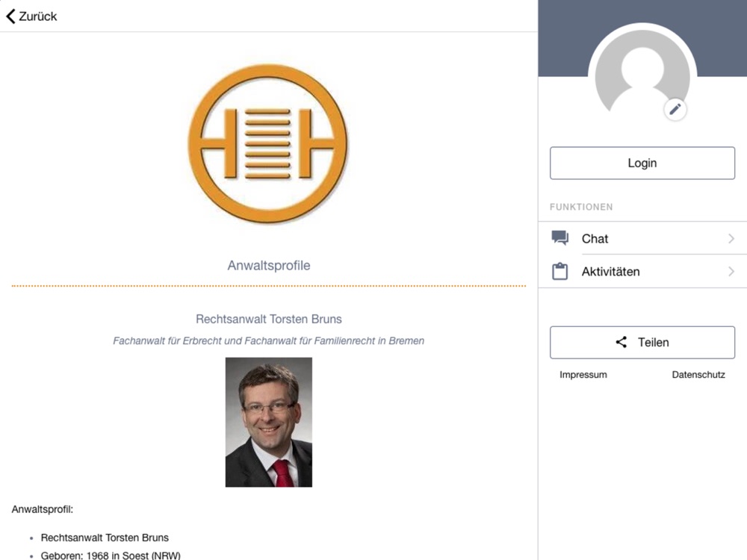747x560 pixels.
Task: Click the Chat speech bubbles icon
Action: 560,237
